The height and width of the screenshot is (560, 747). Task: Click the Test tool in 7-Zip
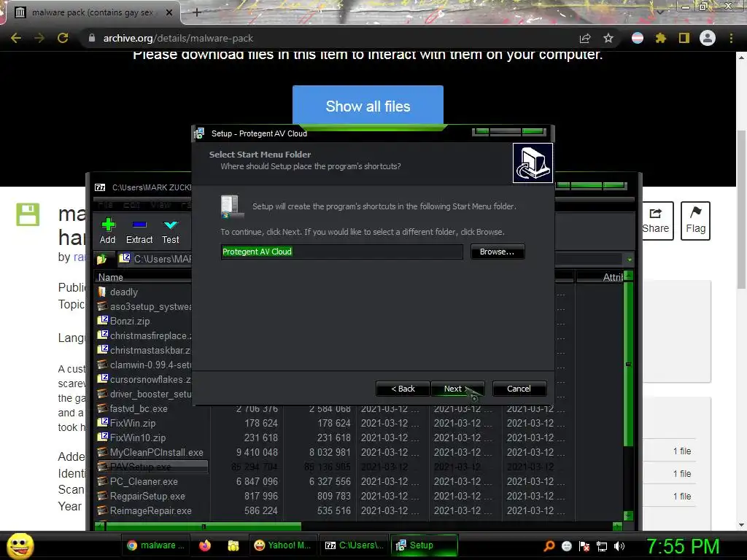coord(171,231)
